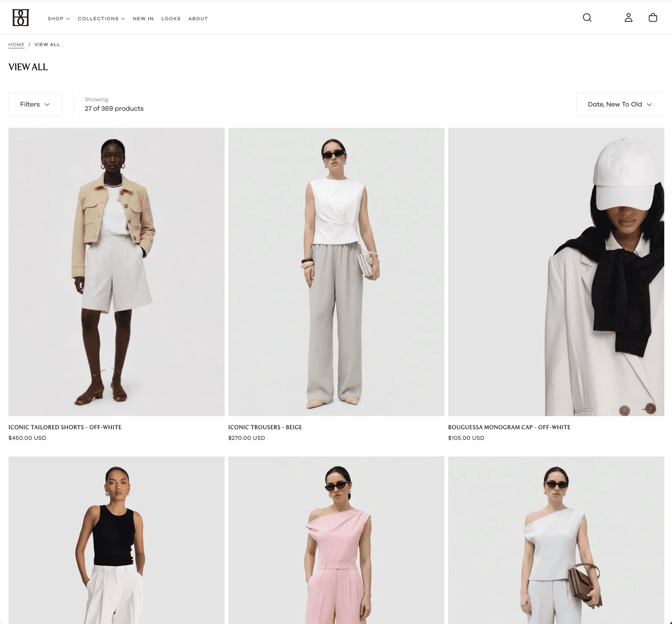The height and width of the screenshot is (624, 672).
Task: Open the ABOUT page
Action: click(198, 19)
